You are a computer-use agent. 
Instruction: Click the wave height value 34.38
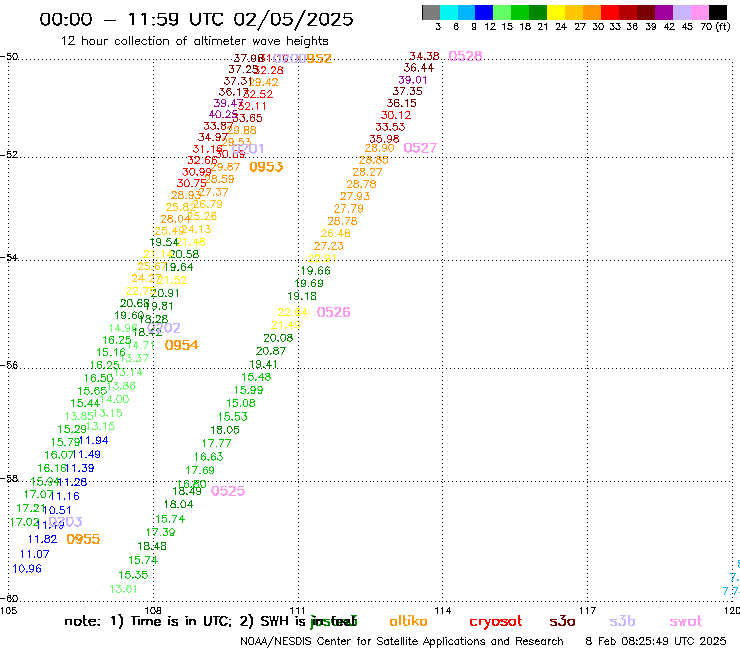coord(424,56)
